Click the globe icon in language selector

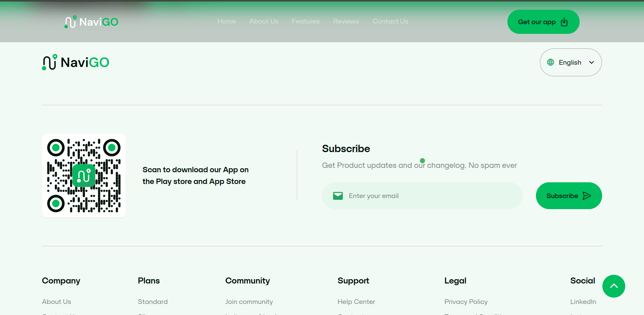pyautogui.click(x=550, y=62)
